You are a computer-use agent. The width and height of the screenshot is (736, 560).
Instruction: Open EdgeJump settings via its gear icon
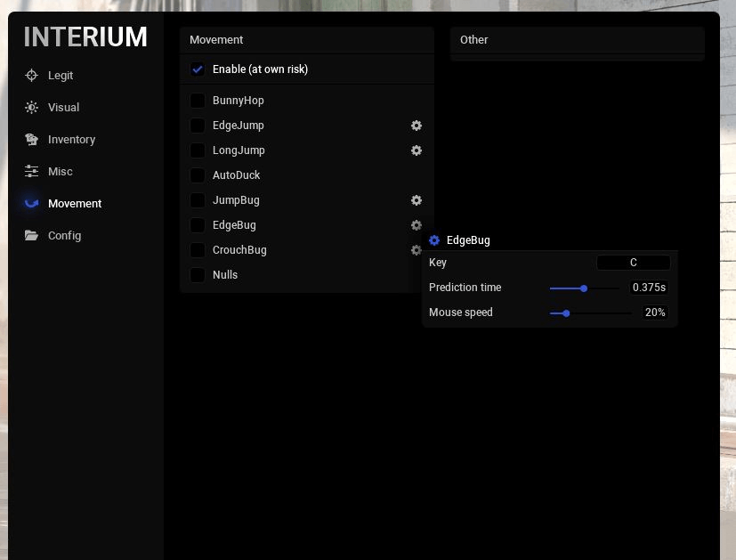tap(416, 126)
